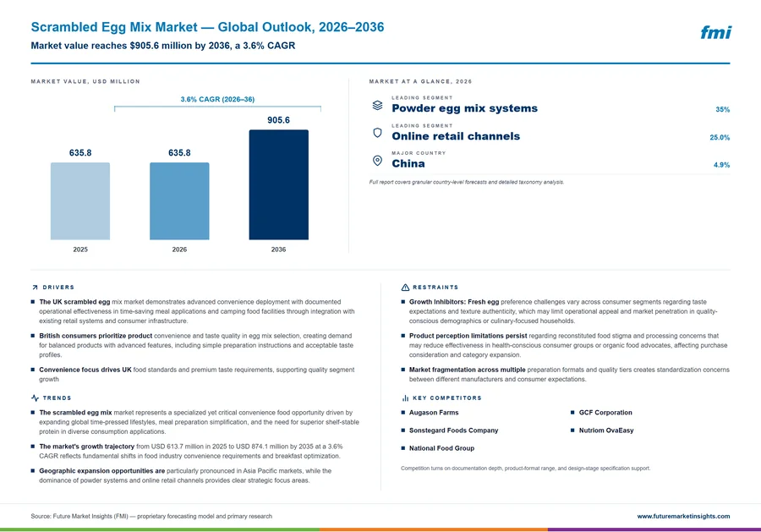The height and width of the screenshot is (532, 761).
Task: Click the location pin icon beside China
Action: point(377,161)
